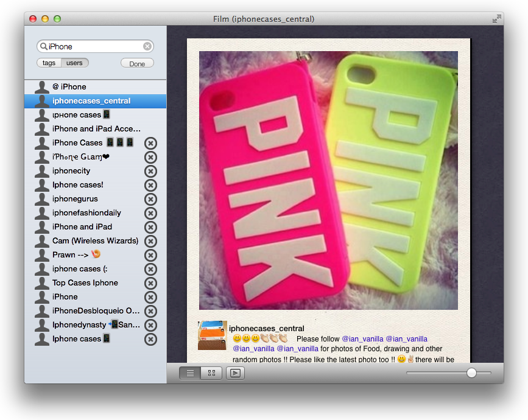Open the PINK phone cases photo
This screenshot has height=420, width=528.
pyautogui.click(x=328, y=180)
